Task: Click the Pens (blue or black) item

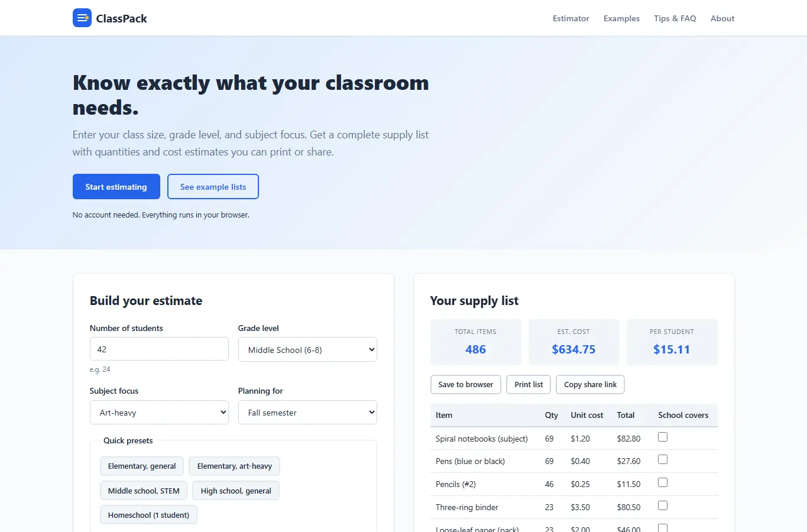Action: tap(470, 461)
